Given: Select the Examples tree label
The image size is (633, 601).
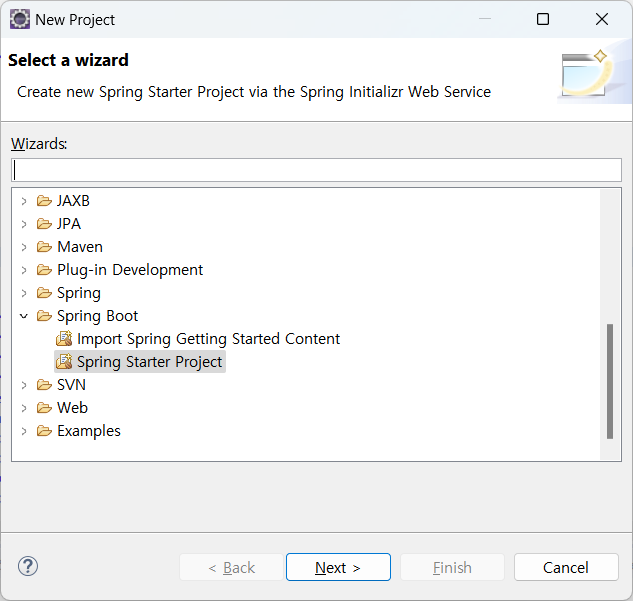Looking at the screenshot, I should (89, 431).
